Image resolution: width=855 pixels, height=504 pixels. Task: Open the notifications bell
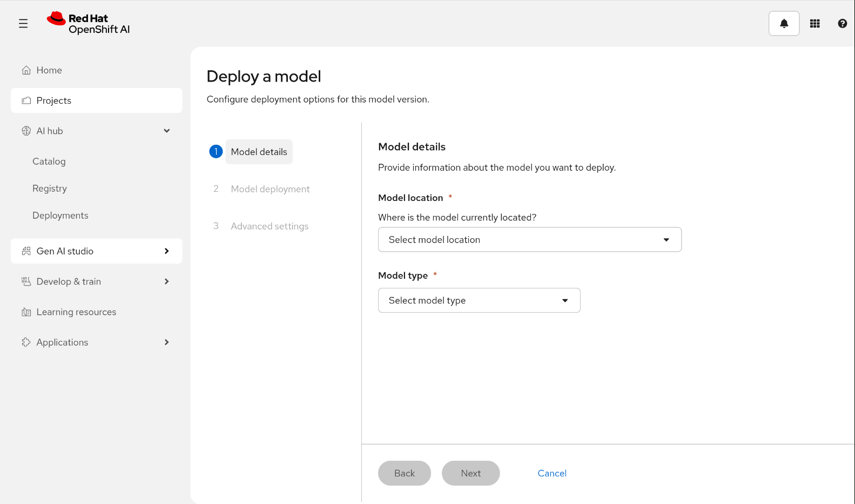point(784,24)
